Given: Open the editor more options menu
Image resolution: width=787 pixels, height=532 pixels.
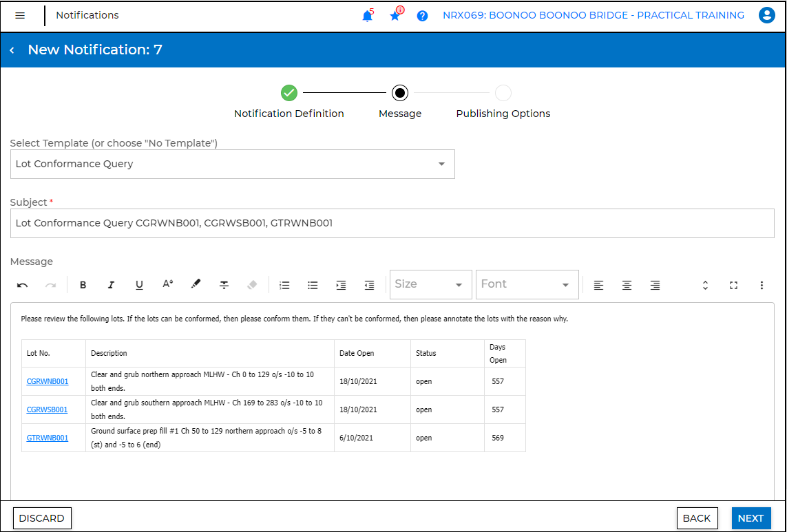Looking at the screenshot, I should (762, 285).
